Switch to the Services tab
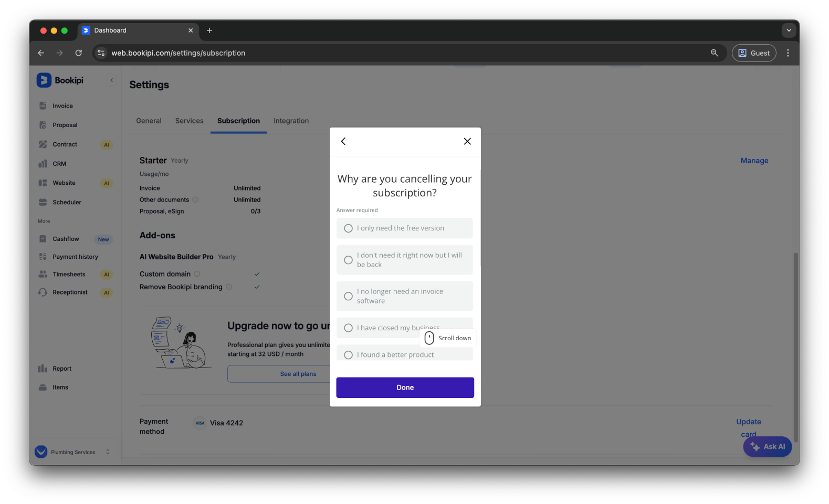 [189, 121]
